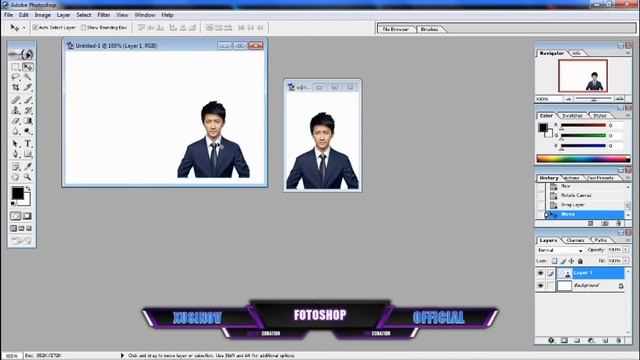Switch to Quick Mask mode
This screenshot has height=360, width=640.
(x=27, y=216)
